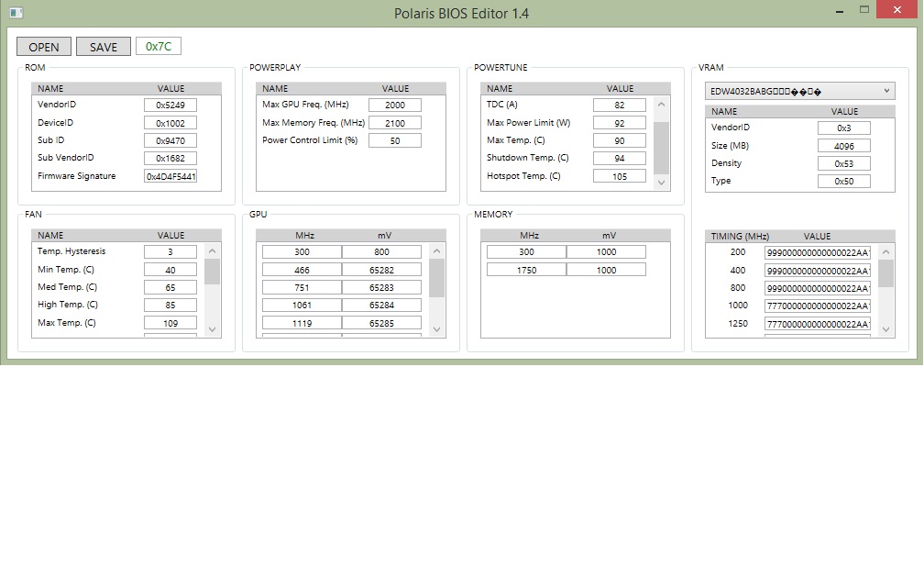Edit the GPU 65284 mV field
Image resolution: width=924 pixels, height=578 pixels.
pos(381,305)
